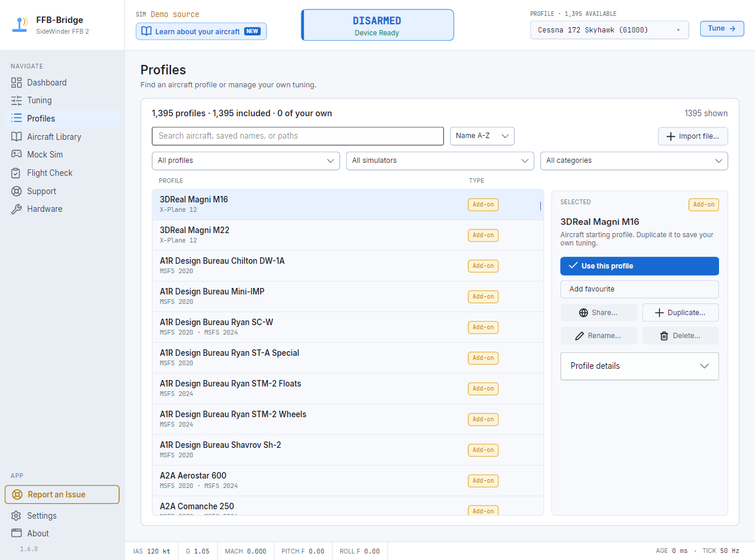
Task: Select the 3DReal Magni M16 profile row
Action: click(348, 205)
